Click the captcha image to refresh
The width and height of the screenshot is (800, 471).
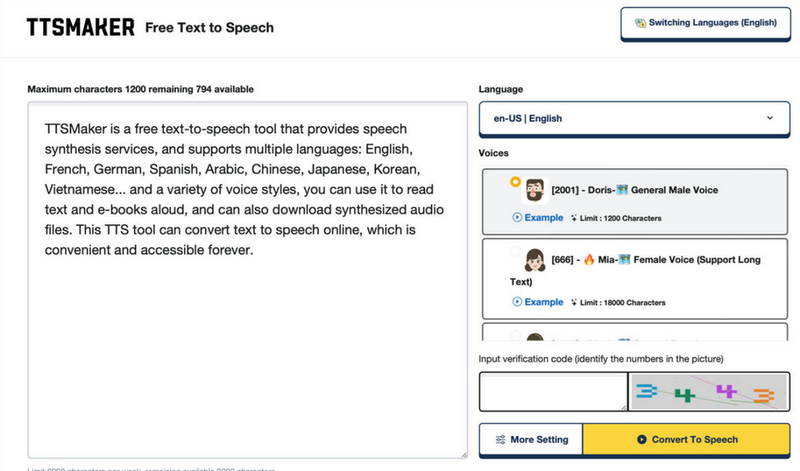[709, 391]
